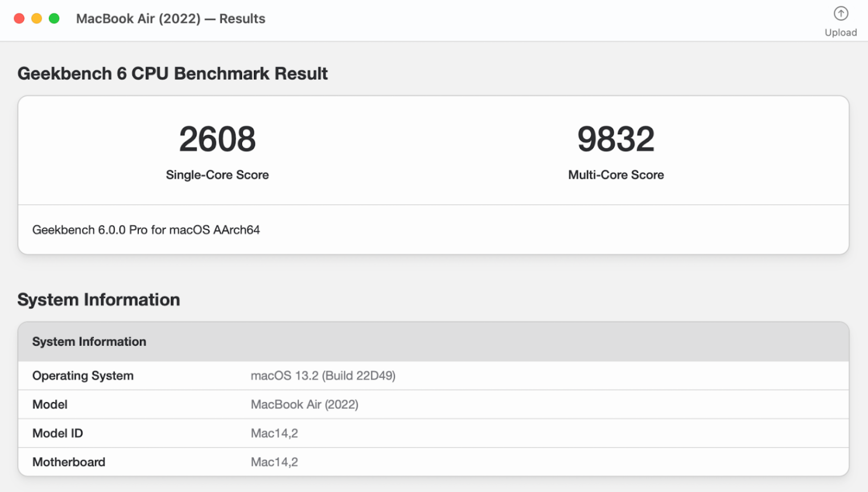
Task: Click the red traffic light window control
Action: pyautogui.click(x=19, y=18)
